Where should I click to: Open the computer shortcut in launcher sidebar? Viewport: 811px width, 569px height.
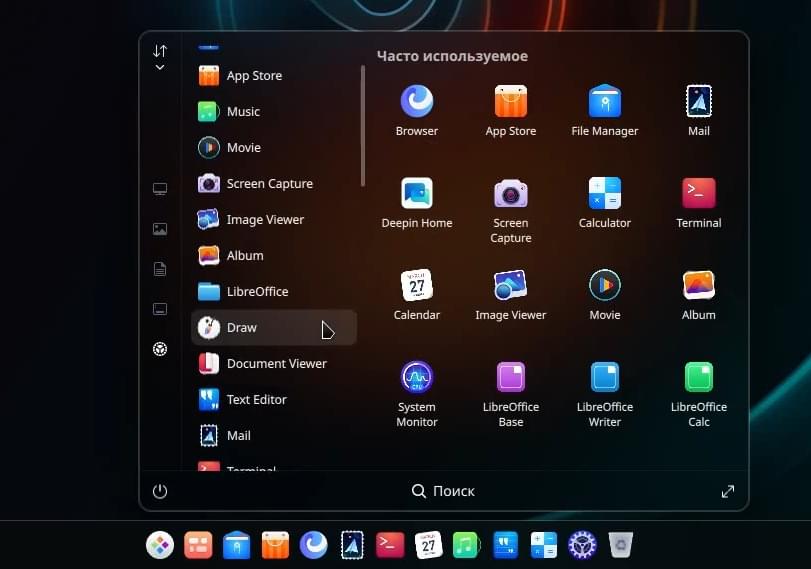coord(160,189)
